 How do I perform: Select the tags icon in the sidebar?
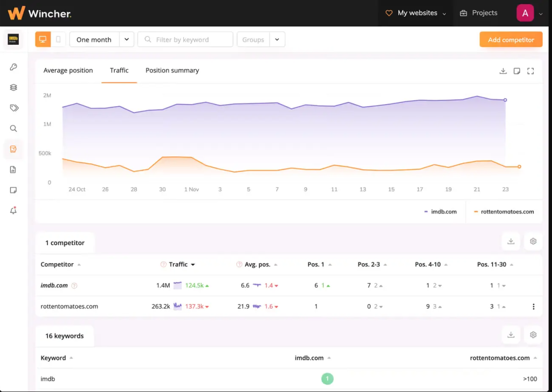point(13,107)
